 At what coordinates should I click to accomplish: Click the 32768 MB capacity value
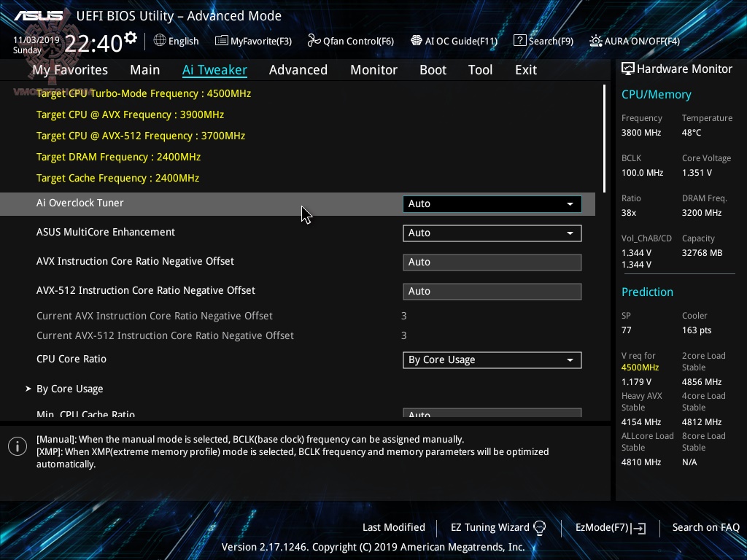[x=702, y=253]
